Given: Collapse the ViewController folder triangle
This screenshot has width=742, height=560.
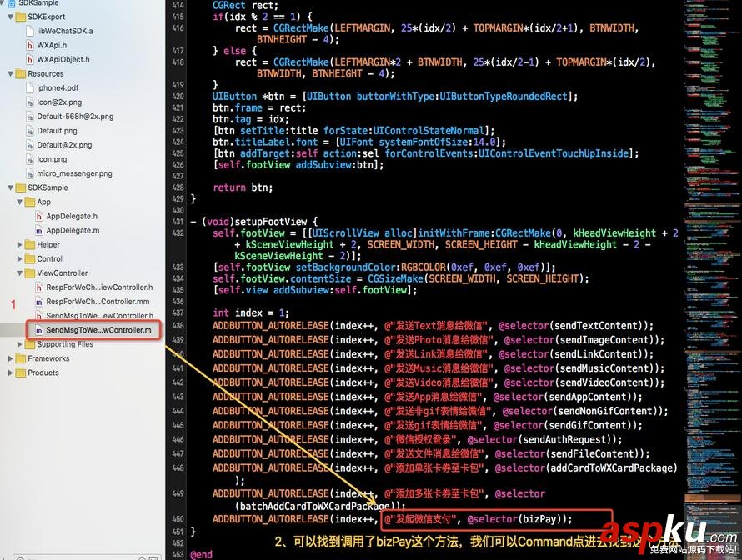Looking at the screenshot, I should [20, 272].
